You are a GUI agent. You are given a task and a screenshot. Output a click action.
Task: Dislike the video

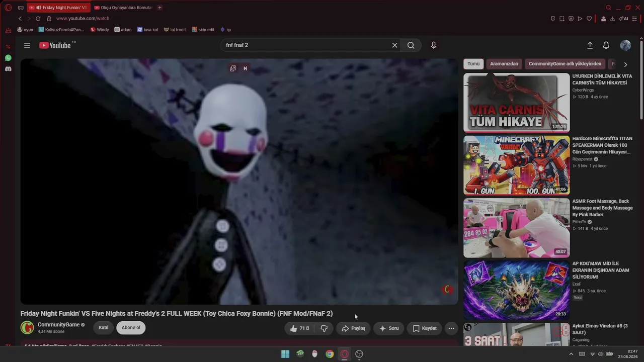(324, 328)
